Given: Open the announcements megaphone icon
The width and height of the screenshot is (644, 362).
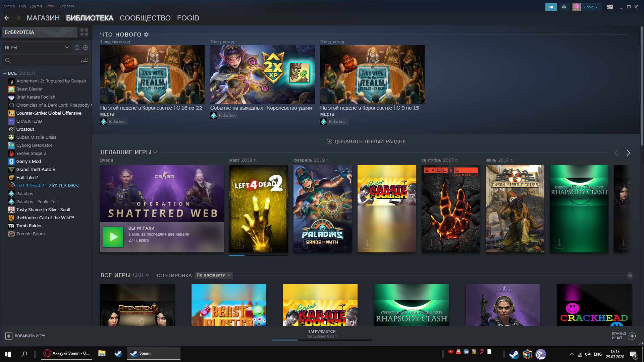Looking at the screenshot, I should 551,7.
